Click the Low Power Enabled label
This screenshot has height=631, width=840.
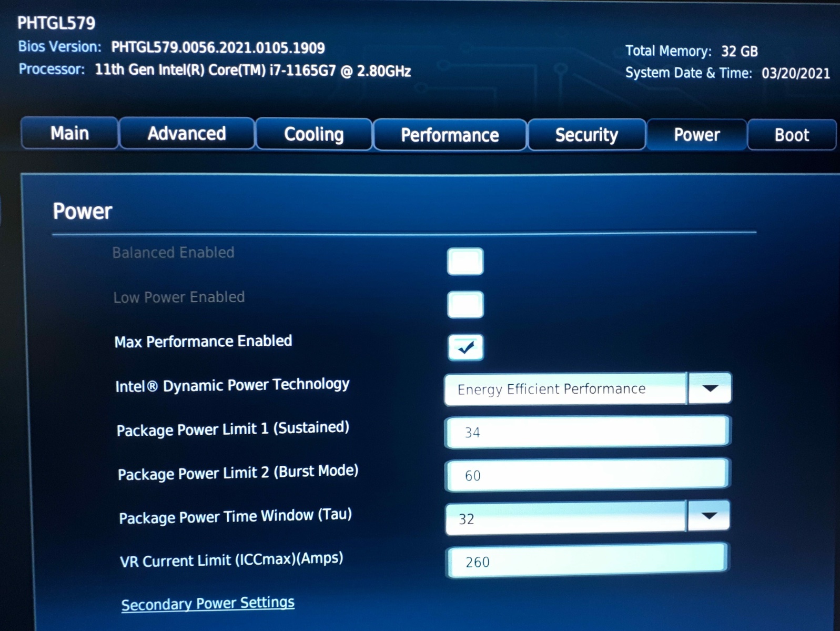tap(179, 297)
